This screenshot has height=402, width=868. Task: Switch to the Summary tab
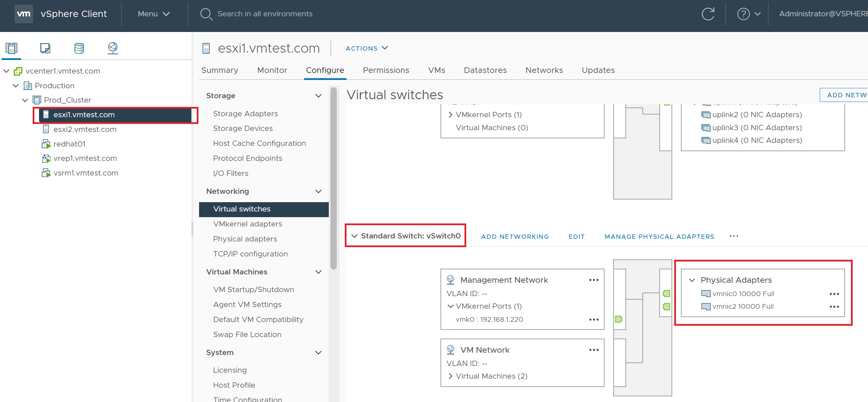(x=220, y=70)
